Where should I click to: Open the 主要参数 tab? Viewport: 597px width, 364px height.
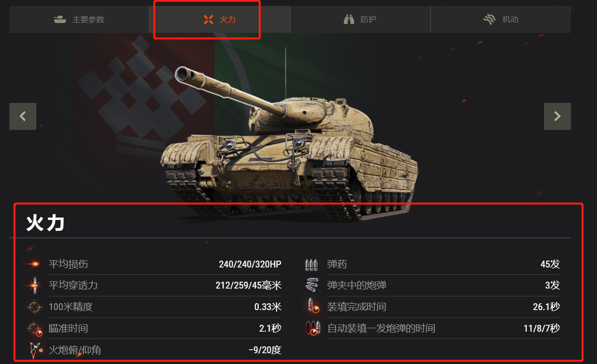click(x=79, y=20)
